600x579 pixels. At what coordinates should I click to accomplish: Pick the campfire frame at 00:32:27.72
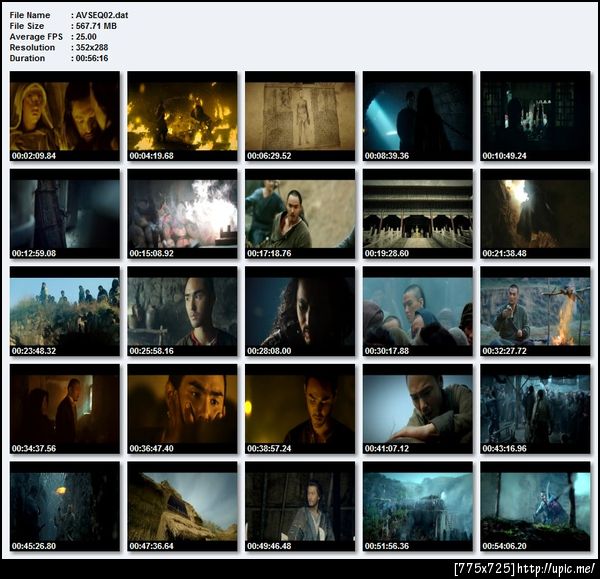(x=535, y=312)
